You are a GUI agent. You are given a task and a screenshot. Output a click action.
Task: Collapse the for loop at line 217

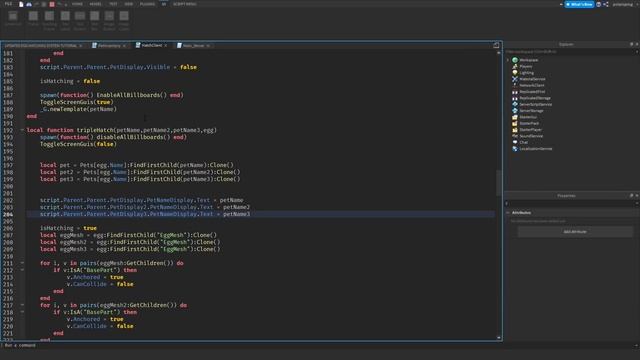click(22, 305)
